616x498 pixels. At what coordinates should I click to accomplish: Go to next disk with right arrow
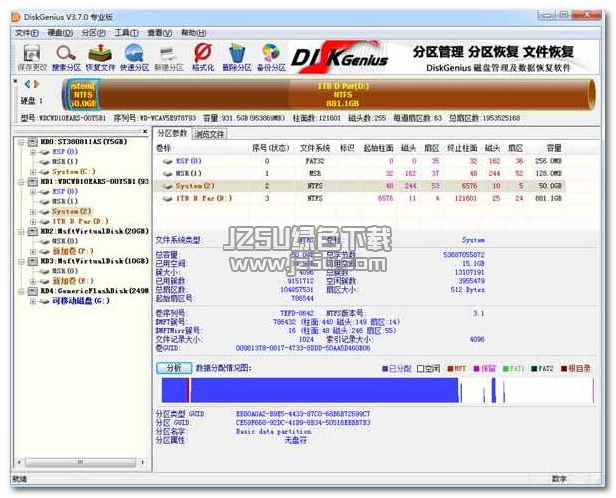(37, 84)
